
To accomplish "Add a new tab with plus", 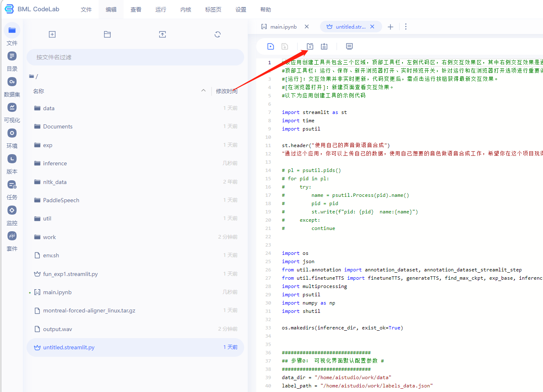I will 390,27.
